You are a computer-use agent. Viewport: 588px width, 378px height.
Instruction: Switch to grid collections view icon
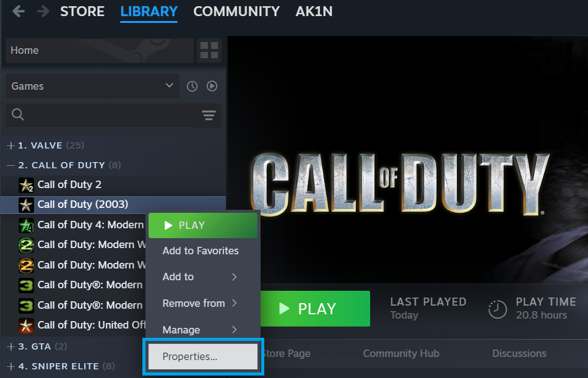pos(209,50)
